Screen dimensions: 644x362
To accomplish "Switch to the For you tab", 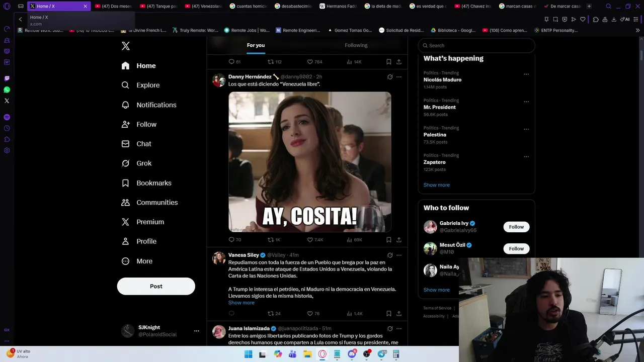I will [256, 45].
